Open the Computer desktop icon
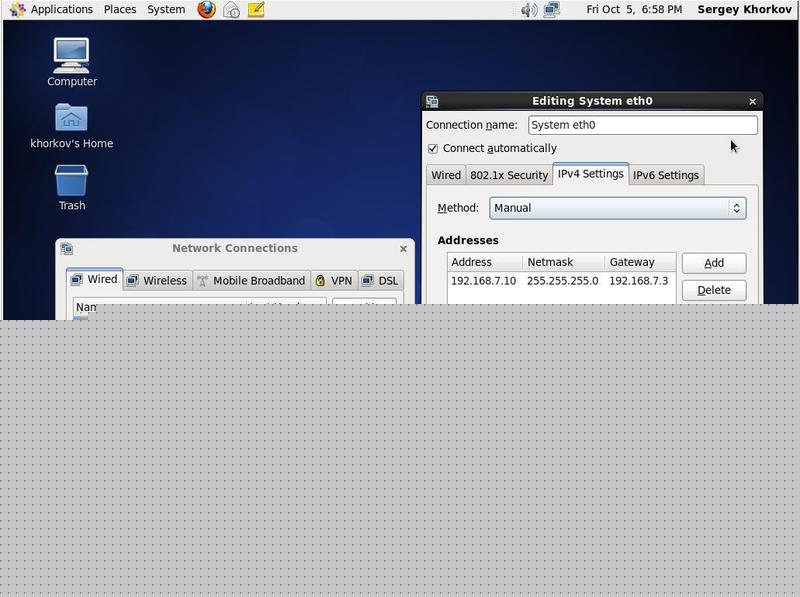This screenshot has width=800, height=597. coord(70,55)
